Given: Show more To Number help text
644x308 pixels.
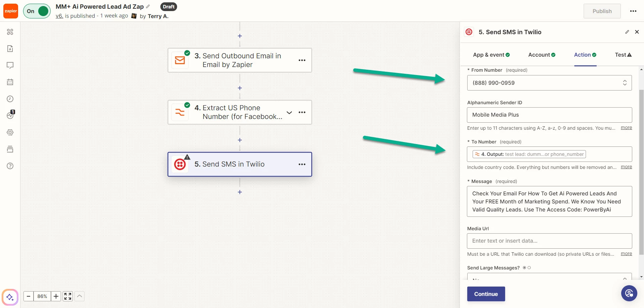Looking at the screenshot, I should click(x=626, y=167).
